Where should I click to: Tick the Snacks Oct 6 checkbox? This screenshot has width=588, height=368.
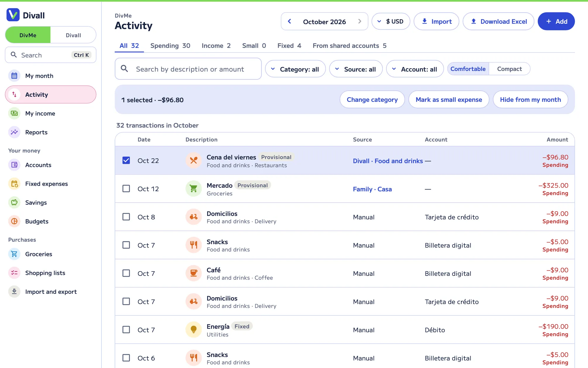(126, 358)
